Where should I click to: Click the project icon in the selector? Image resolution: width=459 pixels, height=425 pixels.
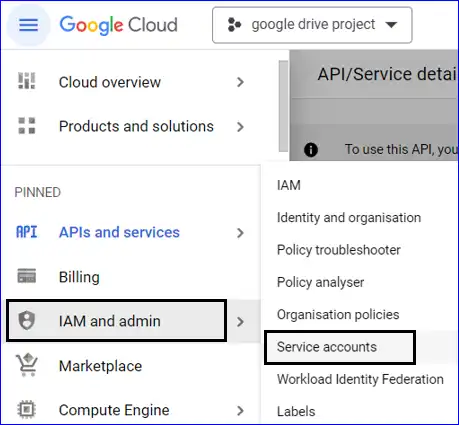click(x=234, y=25)
